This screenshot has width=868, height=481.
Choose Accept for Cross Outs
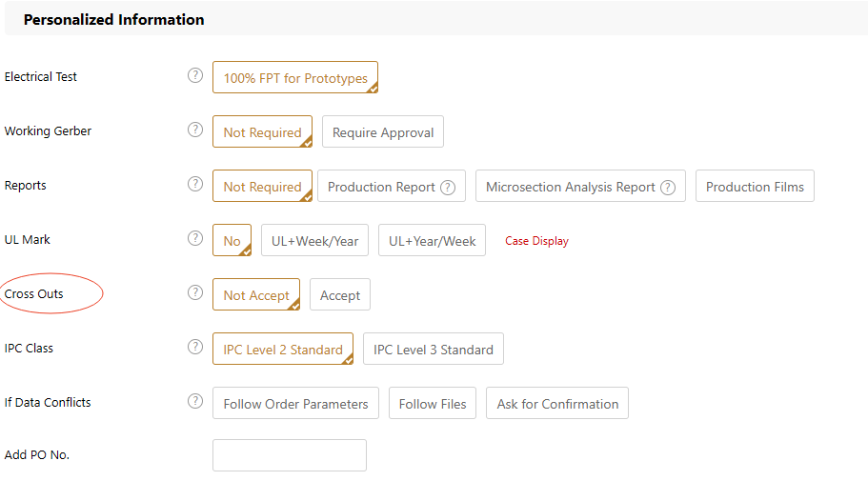(x=340, y=295)
